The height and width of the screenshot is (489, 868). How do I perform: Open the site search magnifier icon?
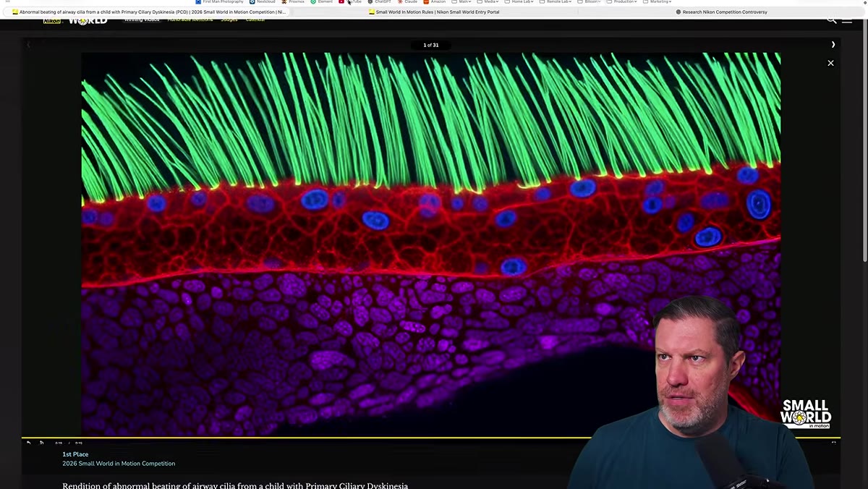(x=832, y=20)
